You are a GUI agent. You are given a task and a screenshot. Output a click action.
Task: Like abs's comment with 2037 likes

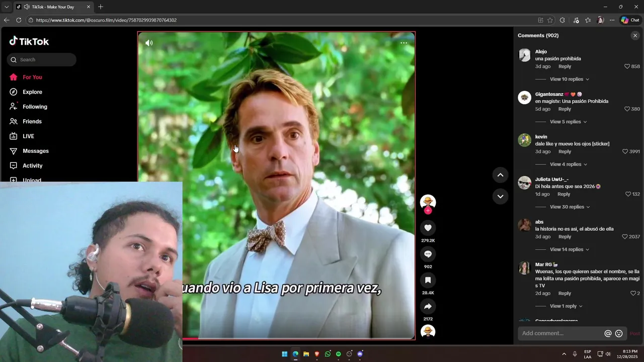pyautogui.click(x=625, y=237)
